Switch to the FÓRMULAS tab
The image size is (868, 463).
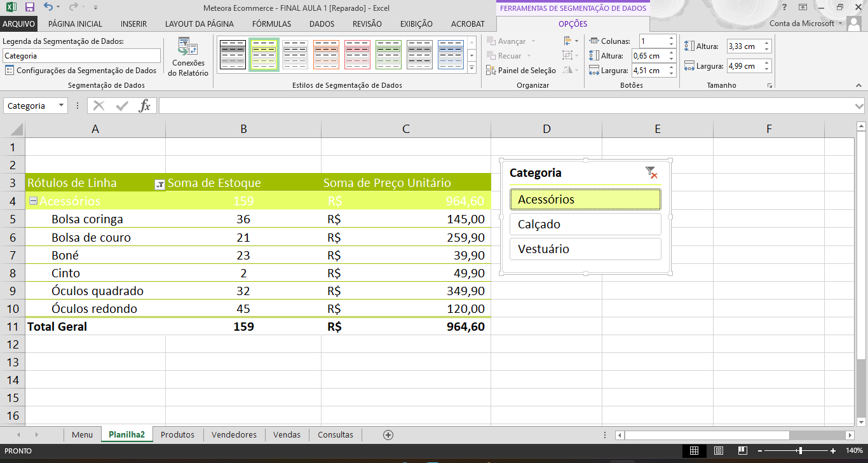tap(271, 24)
